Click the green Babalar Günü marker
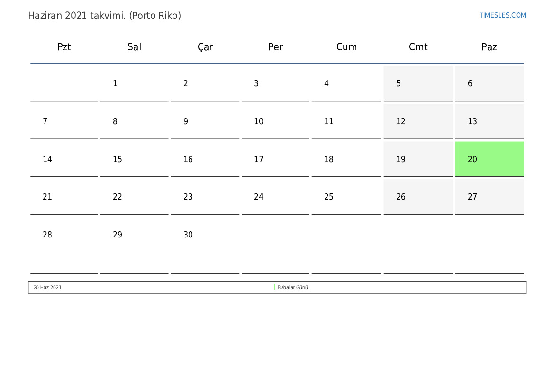Image resolution: width=554 pixels, height=392 pixels. (274, 287)
